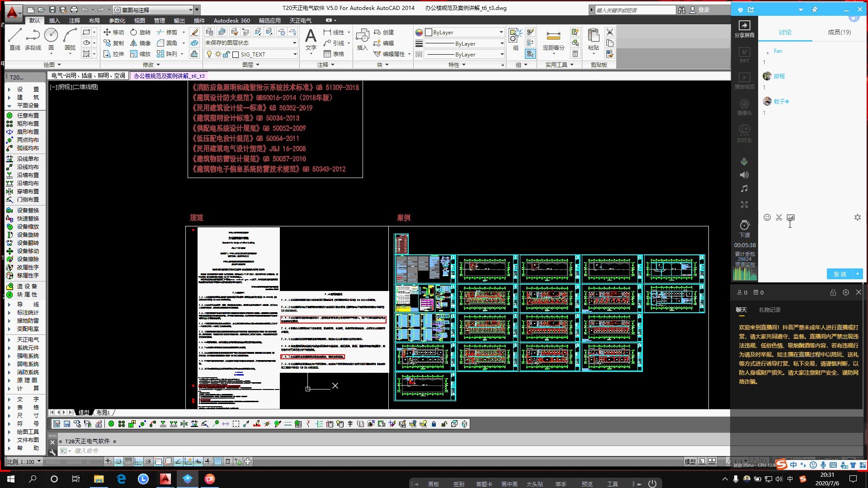Image resolution: width=868 pixels, height=488 pixels.
Task: Click the object color swatch in properties
Action: coord(429,32)
